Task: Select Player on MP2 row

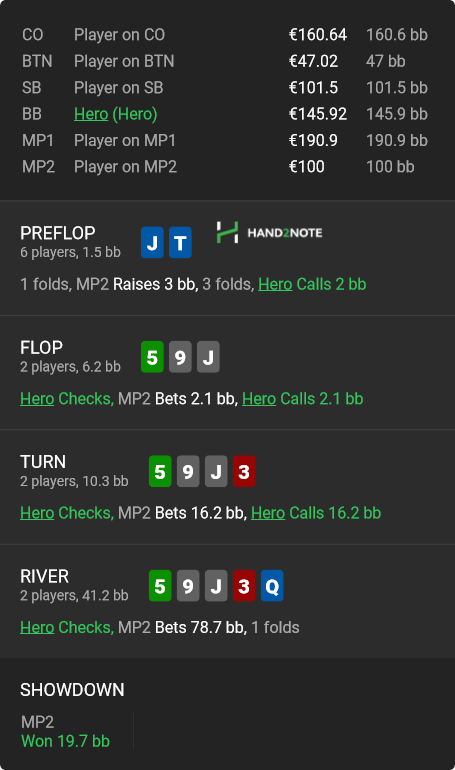Action: [x=225, y=166]
